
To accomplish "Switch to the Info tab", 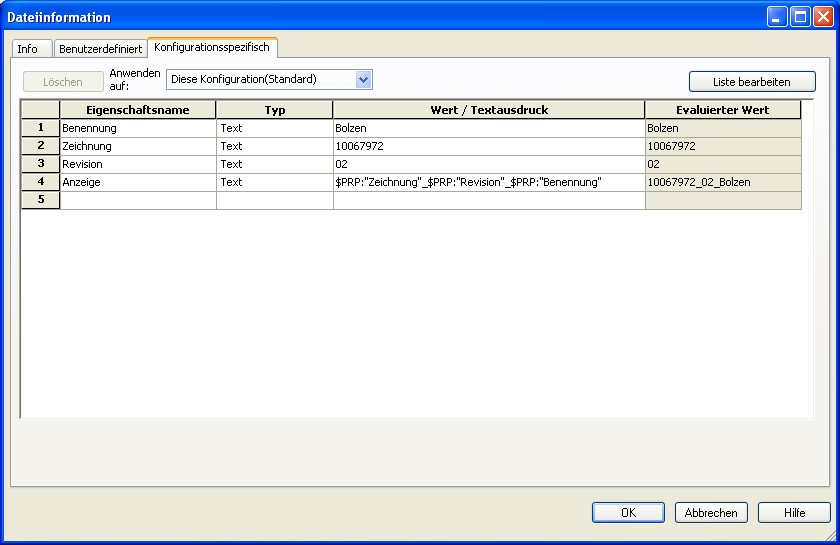I will [32, 49].
